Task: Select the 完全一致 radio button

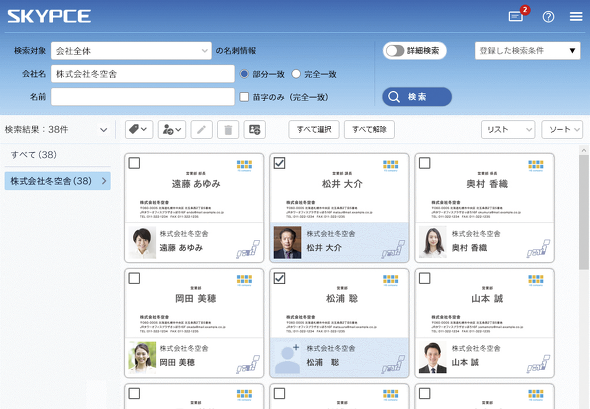Action: (x=296, y=74)
